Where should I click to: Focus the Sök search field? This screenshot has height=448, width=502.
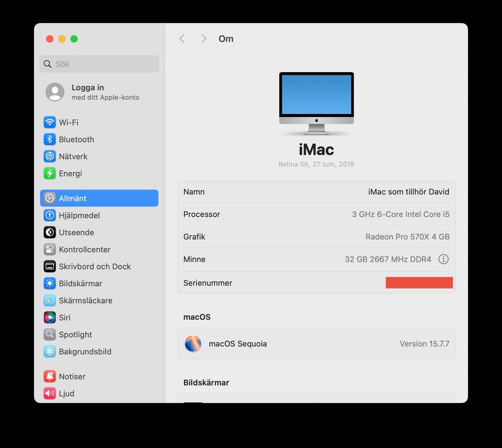point(99,64)
